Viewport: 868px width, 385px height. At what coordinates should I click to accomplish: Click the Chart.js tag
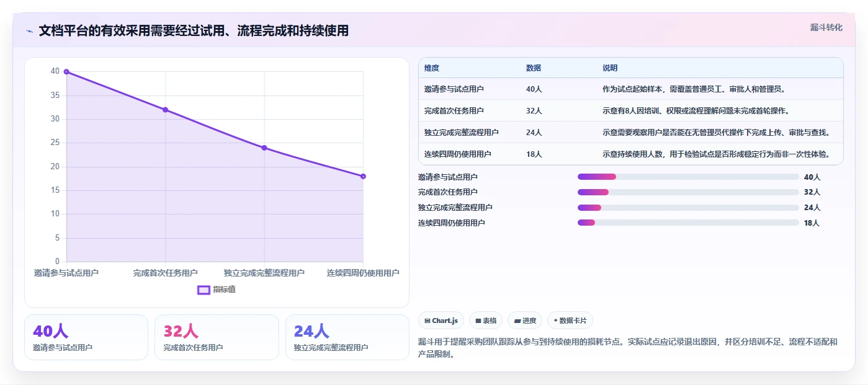pyautogui.click(x=441, y=321)
